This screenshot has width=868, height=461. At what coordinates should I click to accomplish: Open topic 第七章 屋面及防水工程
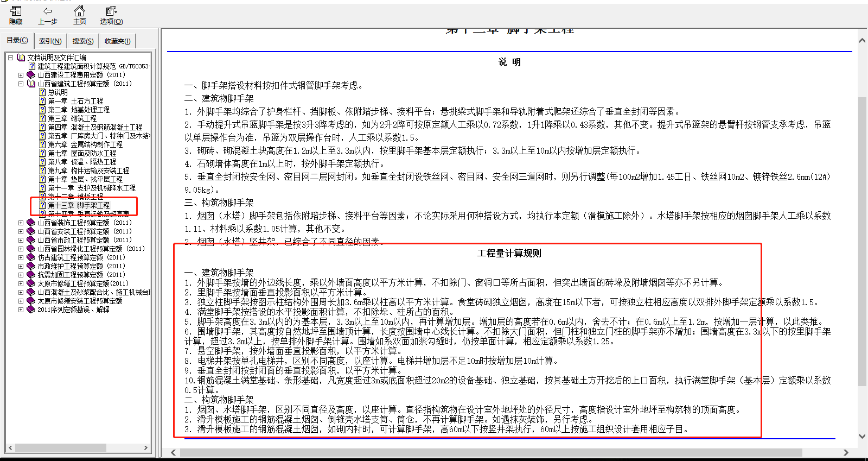82,153
